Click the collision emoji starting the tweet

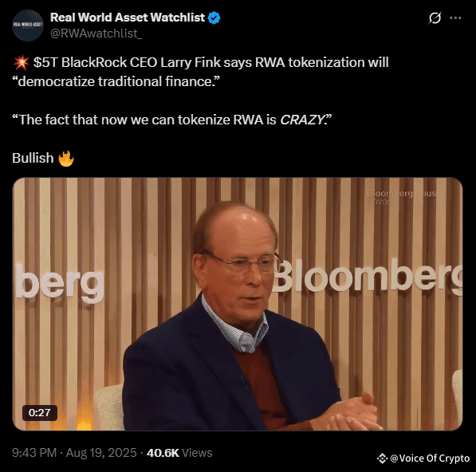click(x=21, y=62)
